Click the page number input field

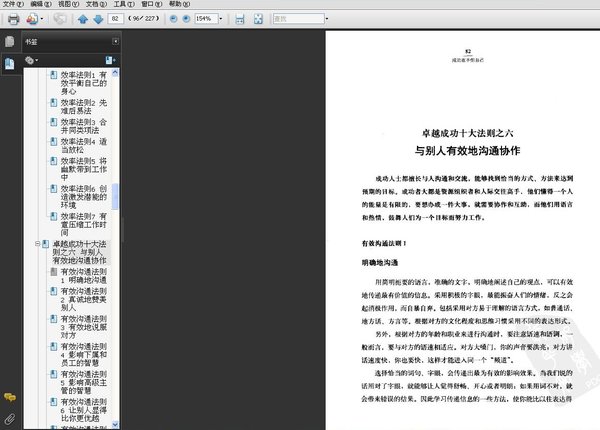pyautogui.click(x=118, y=19)
